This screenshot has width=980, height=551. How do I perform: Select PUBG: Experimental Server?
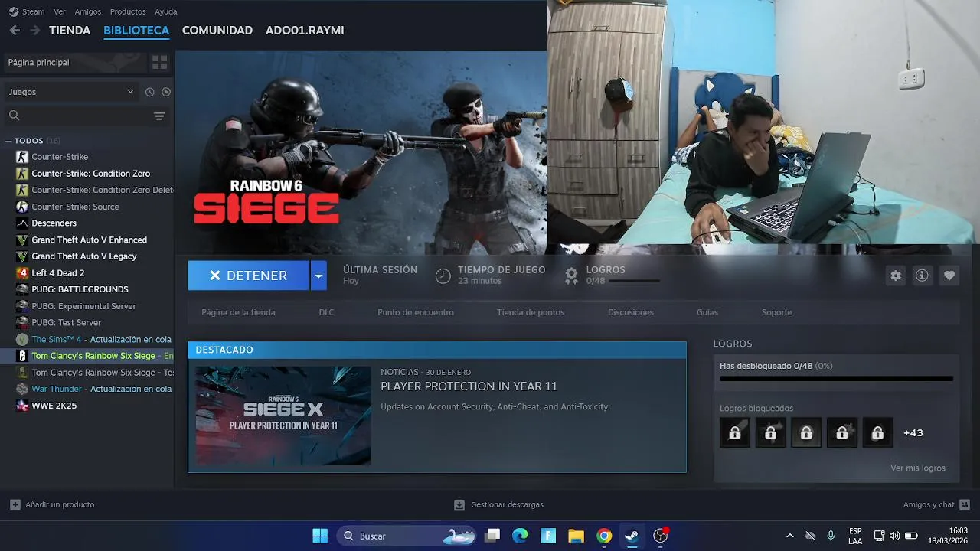[x=83, y=306]
